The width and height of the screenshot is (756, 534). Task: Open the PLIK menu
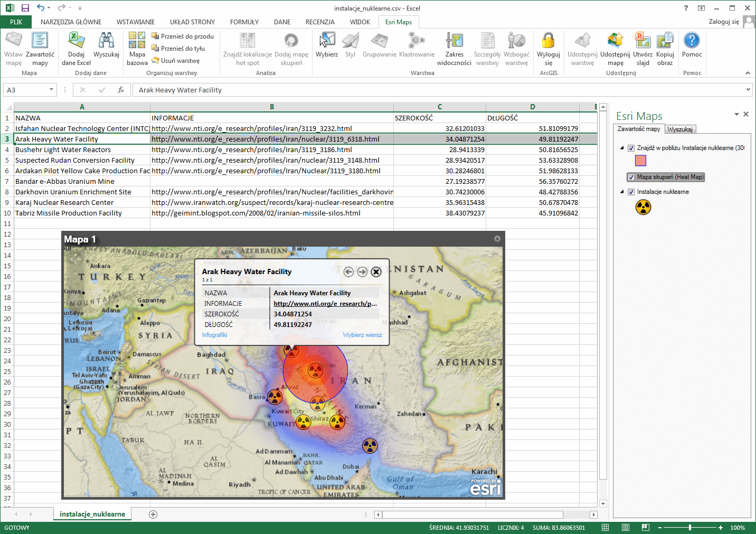tap(16, 22)
